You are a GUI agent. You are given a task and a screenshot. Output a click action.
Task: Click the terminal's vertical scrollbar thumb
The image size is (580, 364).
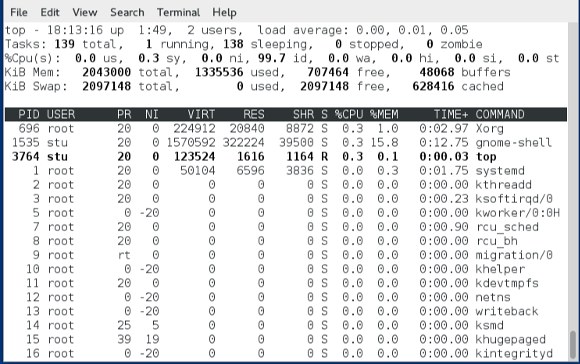point(573,345)
